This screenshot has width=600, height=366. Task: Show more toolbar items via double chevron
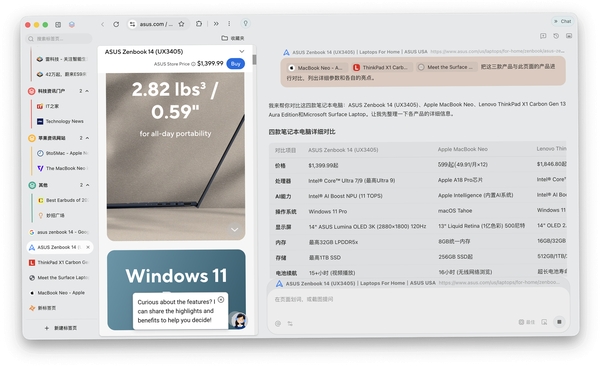click(216, 24)
